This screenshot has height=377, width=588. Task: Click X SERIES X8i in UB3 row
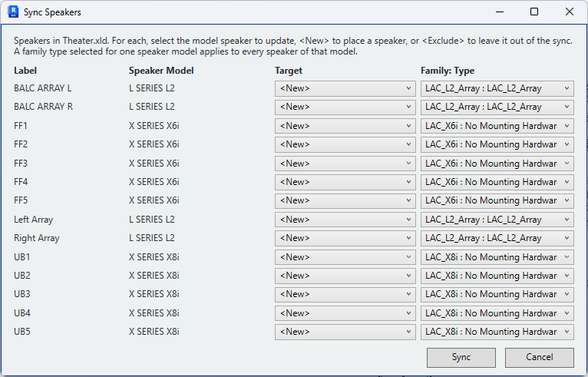(154, 295)
